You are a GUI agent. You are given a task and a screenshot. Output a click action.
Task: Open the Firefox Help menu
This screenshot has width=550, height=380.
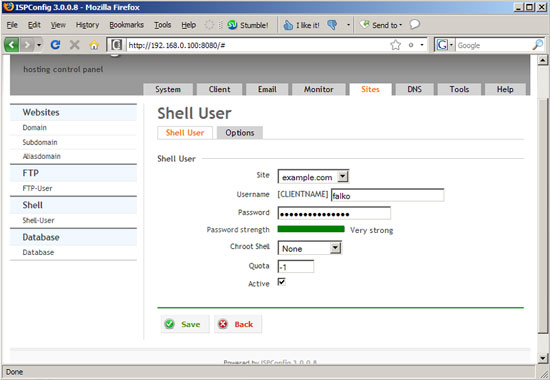point(188,25)
